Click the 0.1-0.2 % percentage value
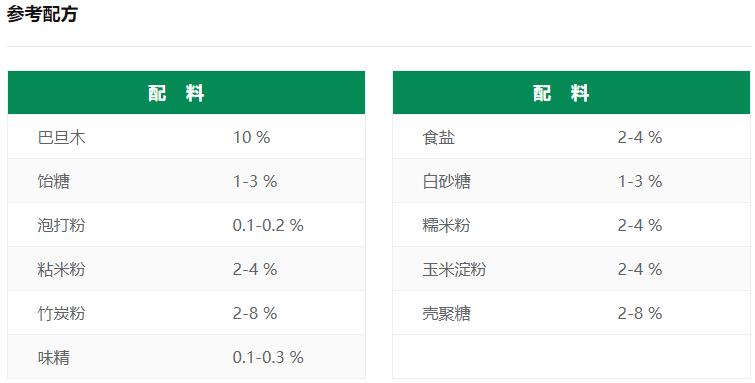Screen dimensions: 755x383 (x=268, y=225)
